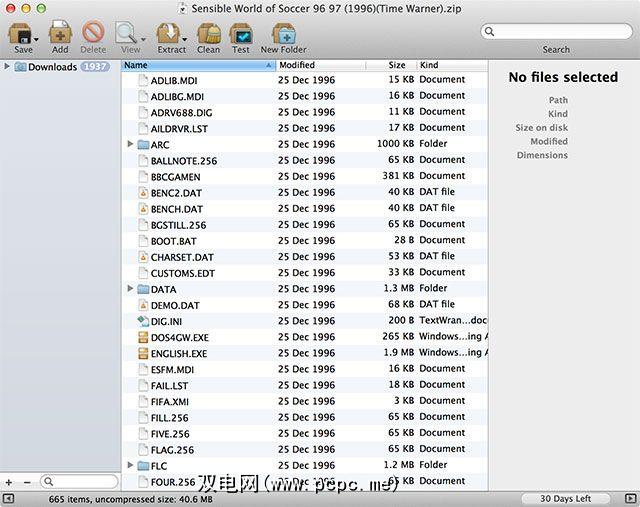Expand the FLC folder
Screen dimensions: 640x507
130,465
